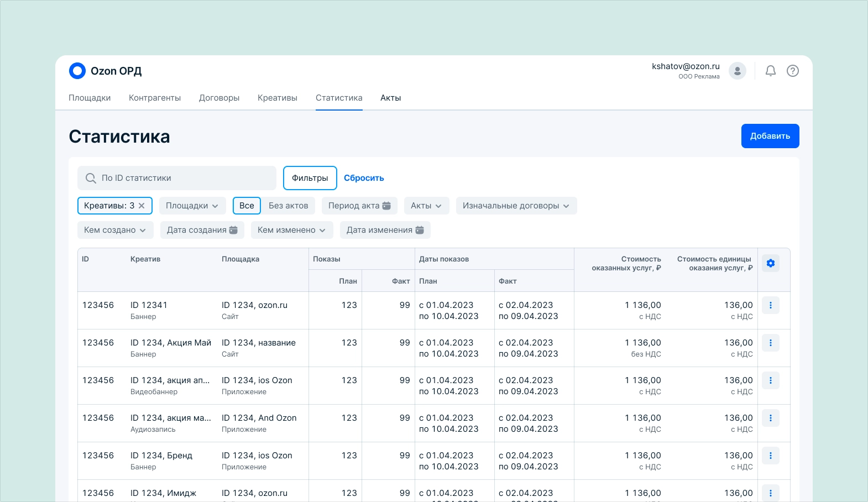Open row menu for Имидж row
Screen dimensions: 868x502
point(771,493)
